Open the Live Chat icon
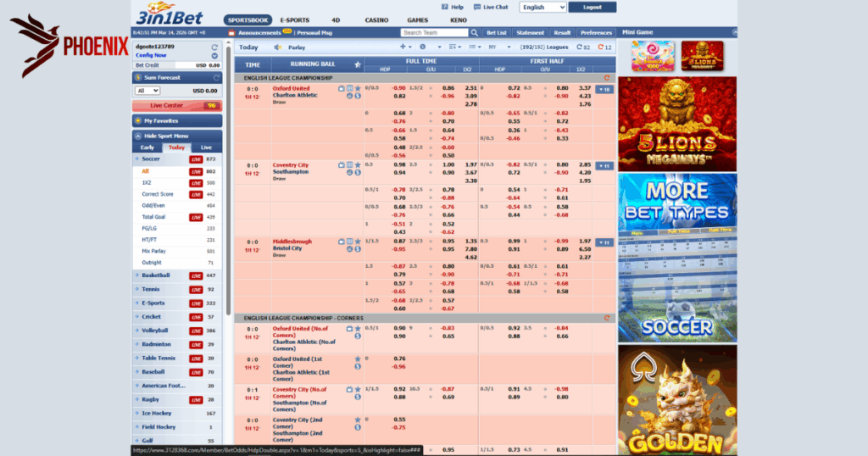The height and width of the screenshot is (456, 868). (476, 7)
